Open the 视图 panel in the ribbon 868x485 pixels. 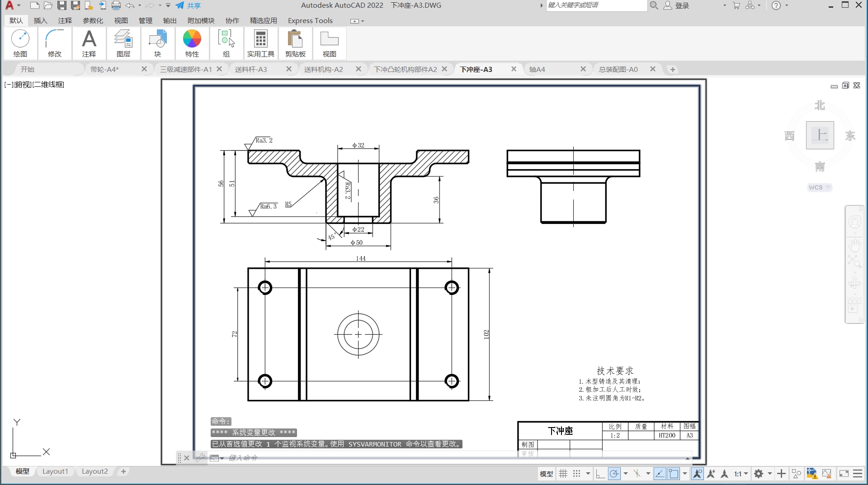coord(330,43)
